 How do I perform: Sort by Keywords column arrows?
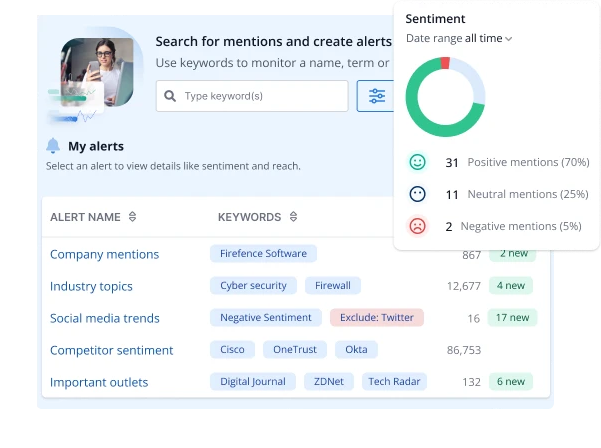point(293,217)
